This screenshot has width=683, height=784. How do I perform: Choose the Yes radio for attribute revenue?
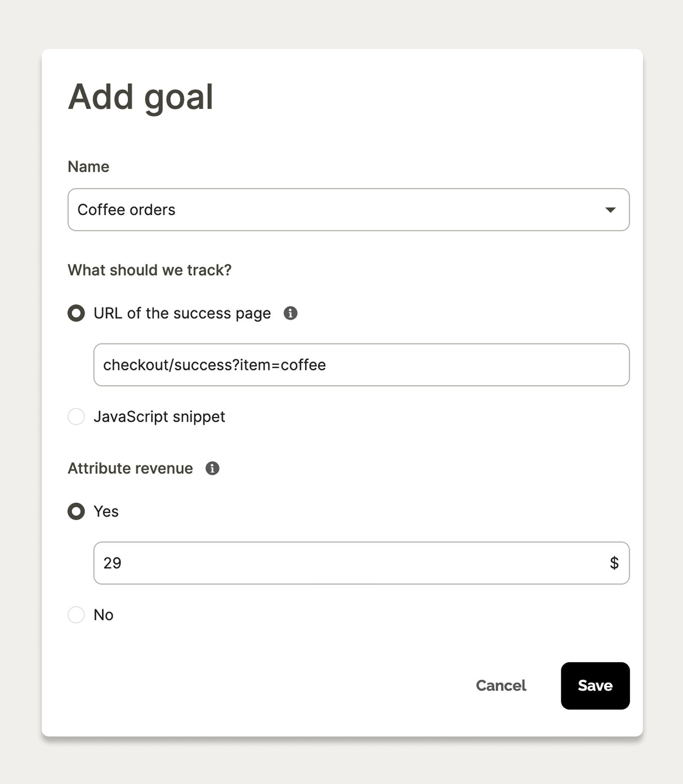[x=76, y=511]
